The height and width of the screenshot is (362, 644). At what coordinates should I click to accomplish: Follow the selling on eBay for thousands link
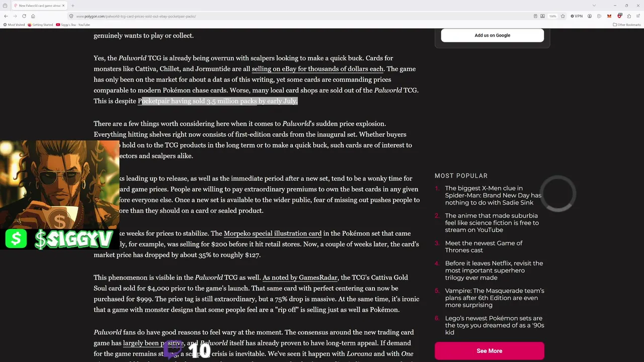point(317,69)
